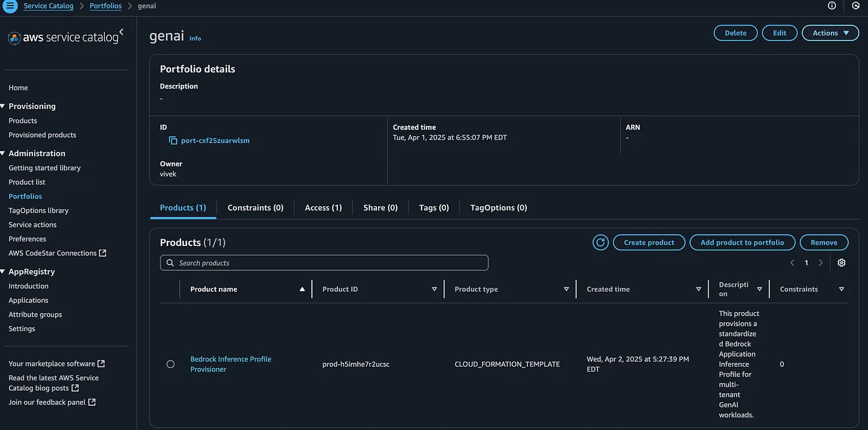868x430 pixels.
Task: Open the top-right clock settings icon
Action: (856, 6)
